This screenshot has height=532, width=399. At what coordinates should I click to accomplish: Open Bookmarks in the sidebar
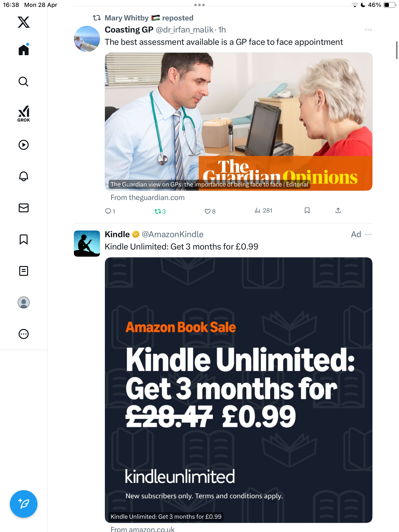[x=24, y=239]
